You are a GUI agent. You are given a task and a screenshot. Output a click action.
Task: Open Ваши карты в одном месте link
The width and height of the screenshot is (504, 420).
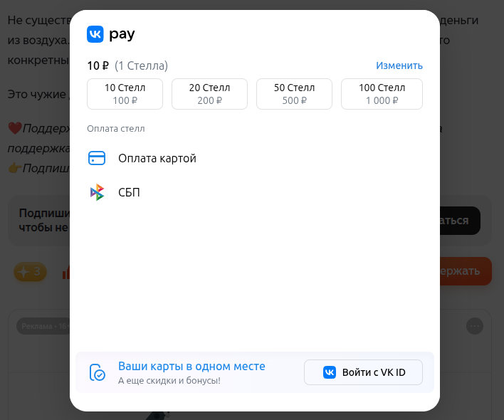pos(191,366)
